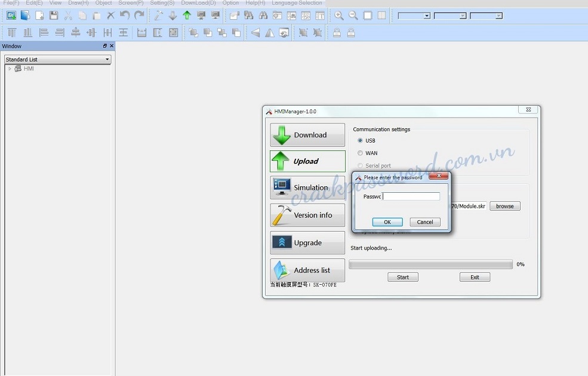Select the WAN communication option
Image resolution: width=588 pixels, height=376 pixels.
(x=360, y=153)
